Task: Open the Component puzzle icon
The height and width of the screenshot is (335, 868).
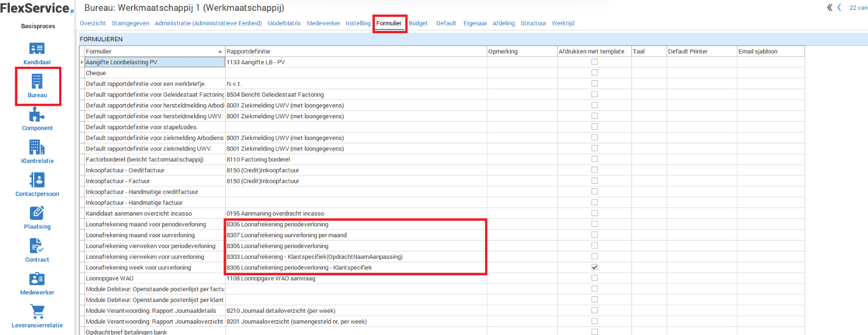Action: tap(37, 115)
